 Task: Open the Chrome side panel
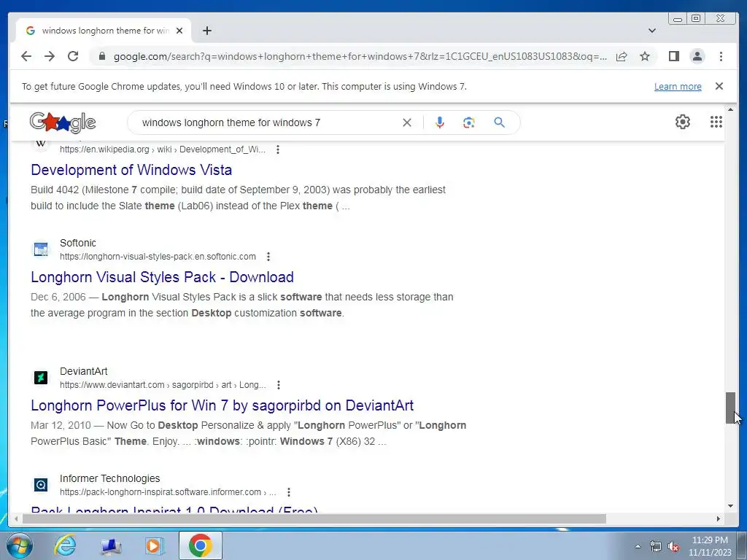click(x=673, y=56)
